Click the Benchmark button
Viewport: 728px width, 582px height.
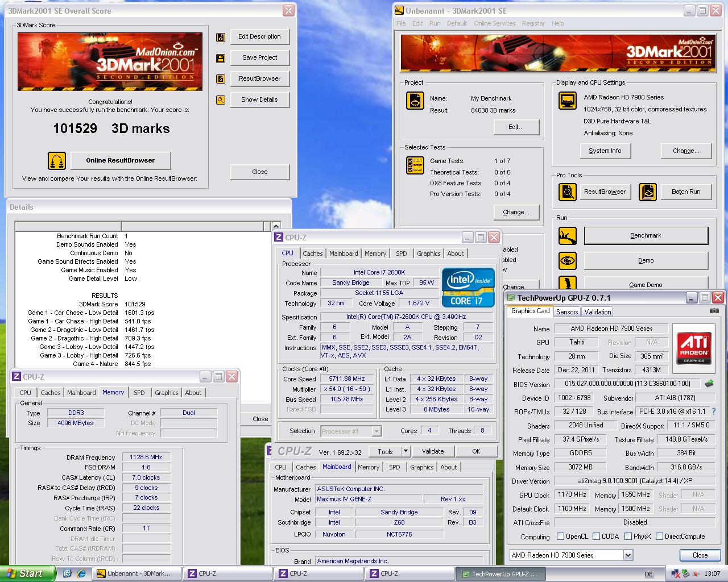(646, 236)
